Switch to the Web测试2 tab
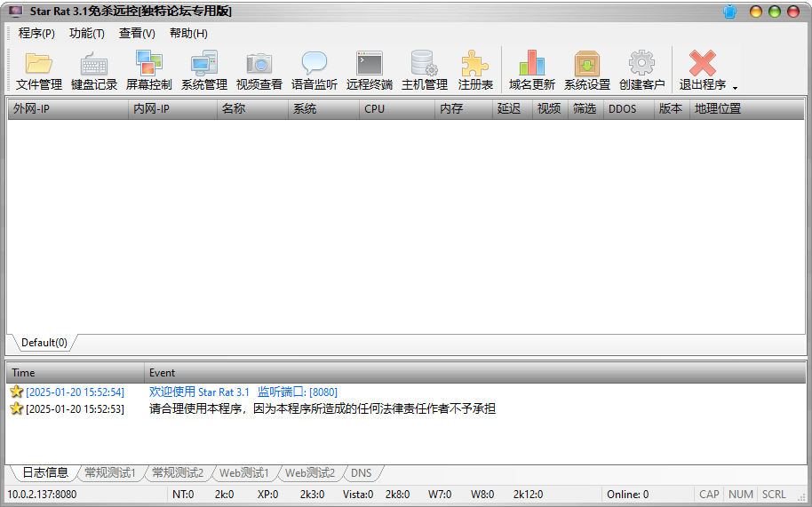This screenshot has height=507, width=812. 309,473
